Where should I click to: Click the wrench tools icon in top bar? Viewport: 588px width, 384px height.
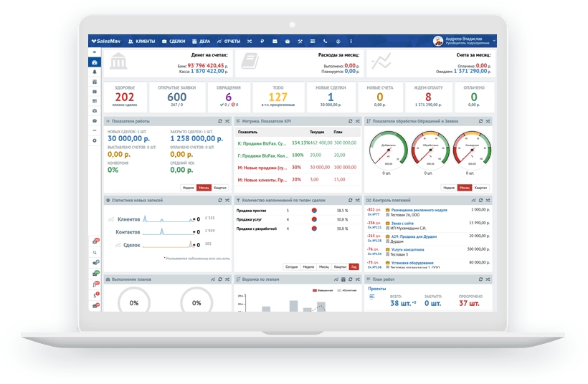tap(300, 42)
